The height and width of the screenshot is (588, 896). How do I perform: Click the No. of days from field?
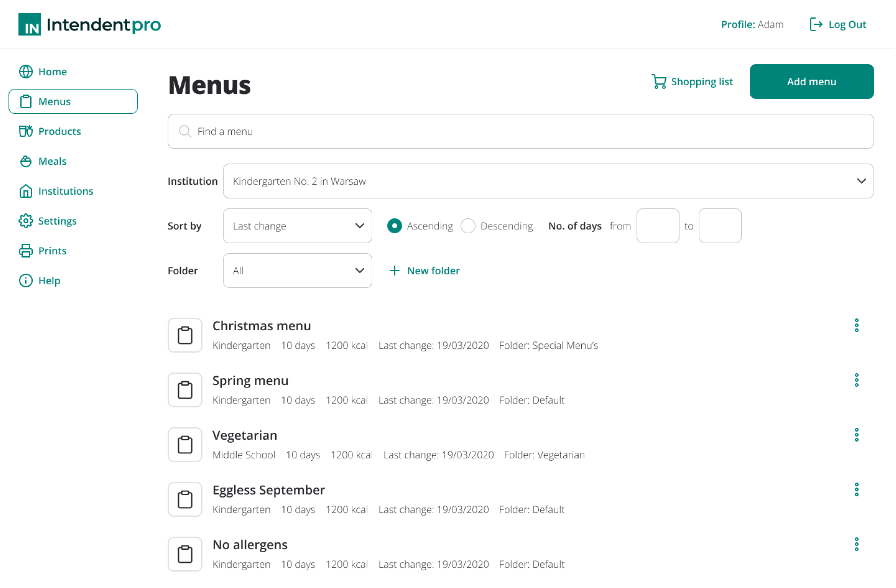point(658,226)
